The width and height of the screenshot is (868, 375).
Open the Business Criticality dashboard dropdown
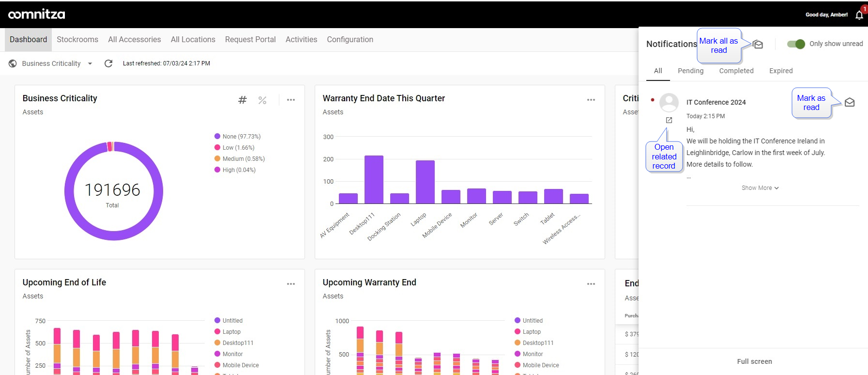click(57, 63)
